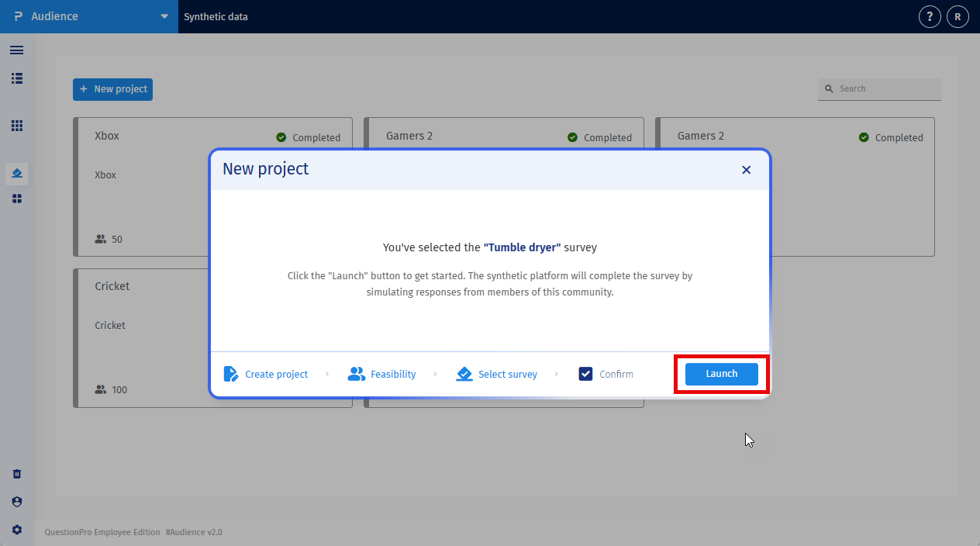Click the Search projects field
Screen dimensions: 980x546
click(x=879, y=89)
